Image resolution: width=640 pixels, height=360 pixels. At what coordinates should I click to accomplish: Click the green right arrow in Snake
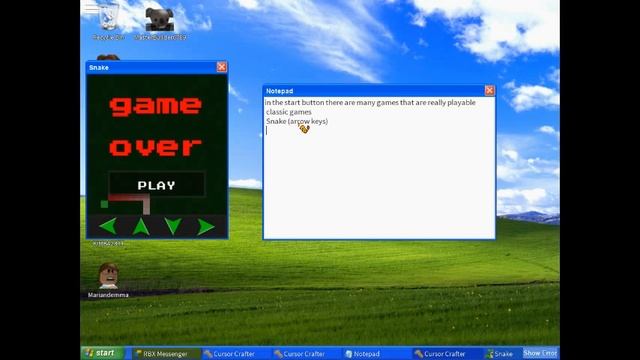[x=206, y=227]
